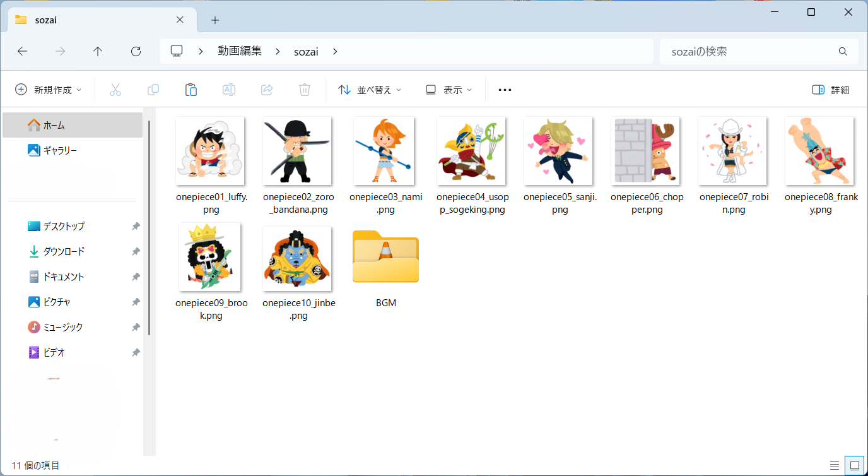Viewport: 868px width, 476px height.
Task: Go up one folder level arrow
Action: 98,52
